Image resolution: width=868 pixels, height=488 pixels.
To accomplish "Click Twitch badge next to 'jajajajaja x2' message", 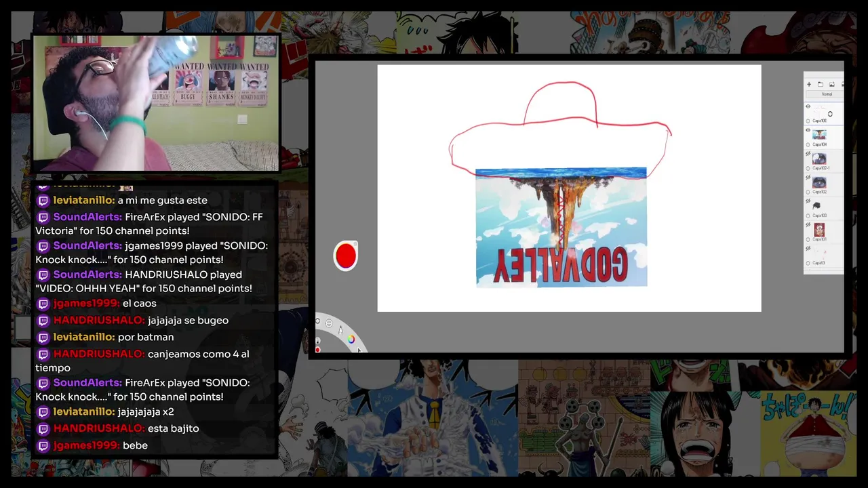I will click(x=43, y=411).
